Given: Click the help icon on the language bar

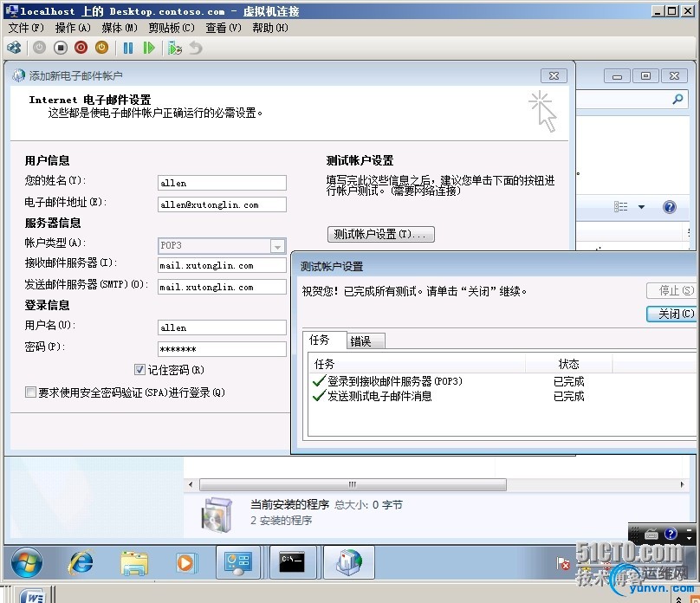Looking at the screenshot, I should tap(671, 534).
